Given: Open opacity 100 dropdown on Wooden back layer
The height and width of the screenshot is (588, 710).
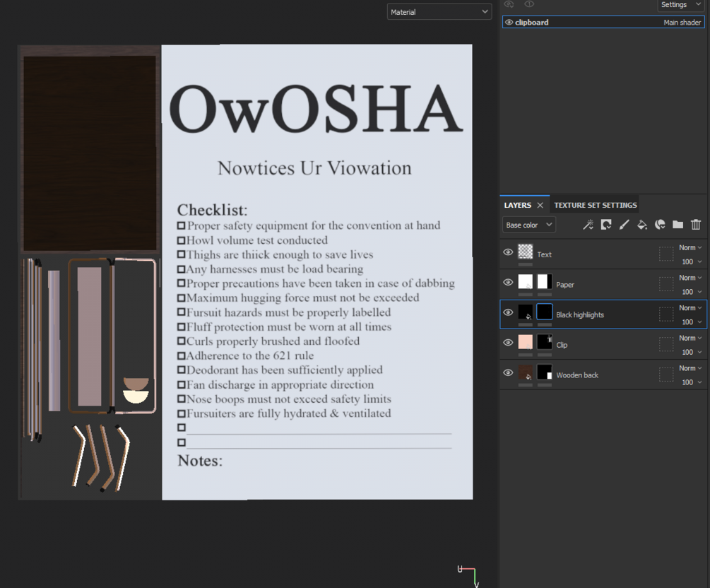Looking at the screenshot, I should (692, 382).
